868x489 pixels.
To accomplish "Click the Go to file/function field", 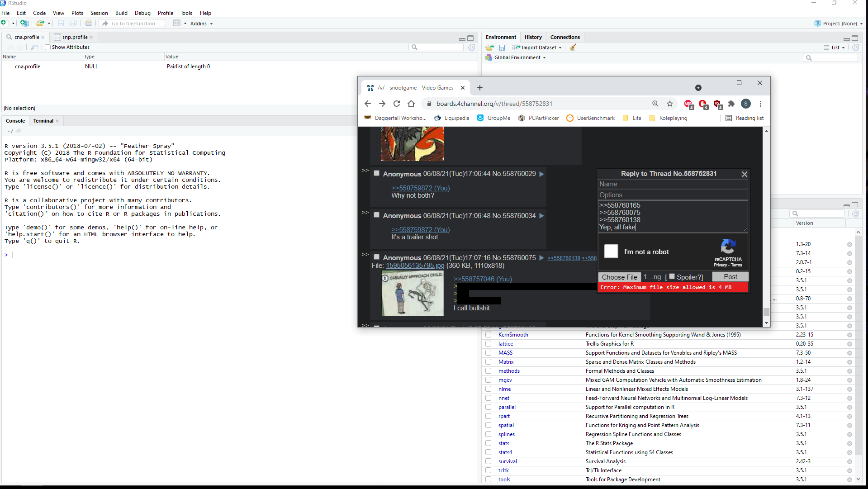I will tap(133, 24).
